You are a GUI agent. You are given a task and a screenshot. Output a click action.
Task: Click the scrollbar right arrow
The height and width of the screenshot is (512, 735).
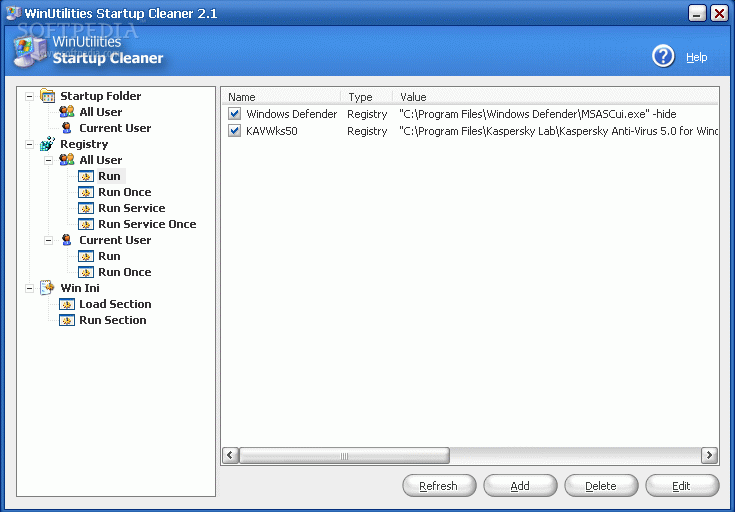[x=709, y=455]
